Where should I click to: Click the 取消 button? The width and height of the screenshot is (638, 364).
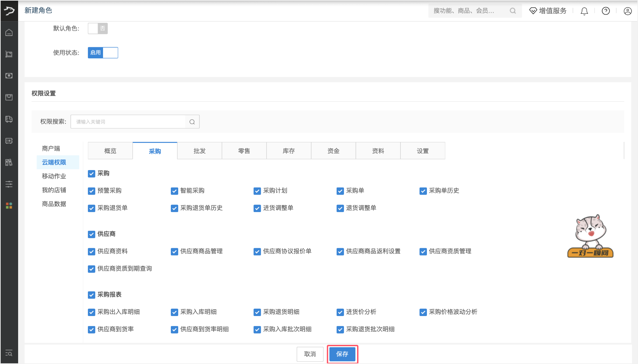(x=310, y=354)
